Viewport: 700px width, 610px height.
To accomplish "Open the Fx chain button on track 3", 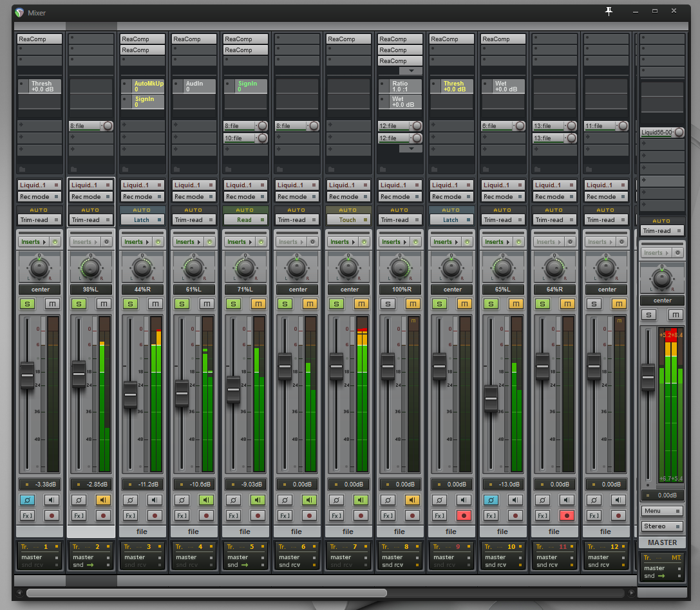I will 130,516.
